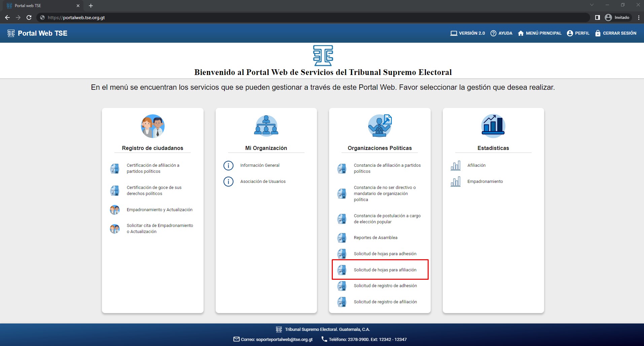Screen dimensions: 644x346
Task: Select CERRAR SESIÓN to log out
Action: 615,33
